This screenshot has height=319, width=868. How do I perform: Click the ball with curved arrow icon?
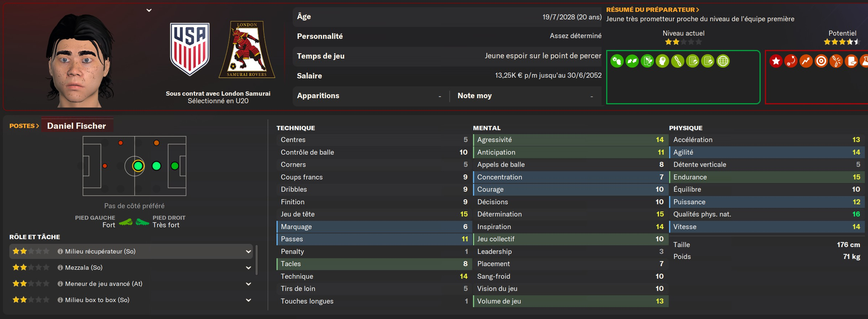click(x=791, y=61)
